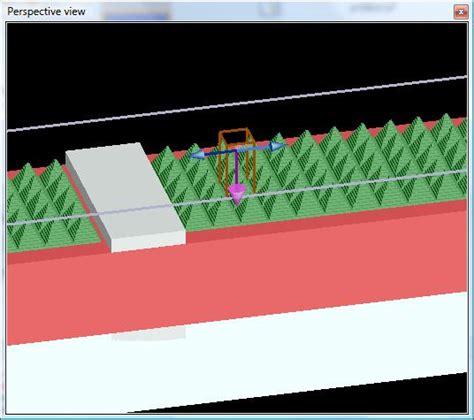
Task: Close the Perspective view window
Action: tap(461, 12)
